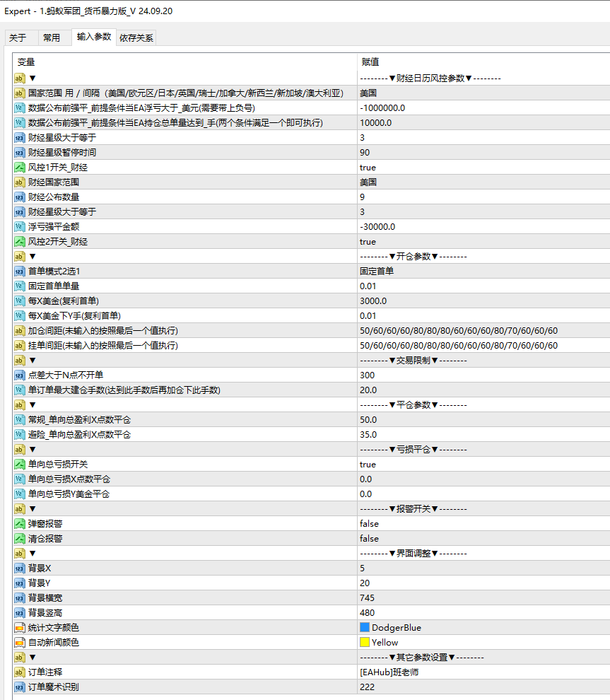Click the double icon beside 固定首单单量
610x700 pixels.
pyautogui.click(x=19, y=286)
